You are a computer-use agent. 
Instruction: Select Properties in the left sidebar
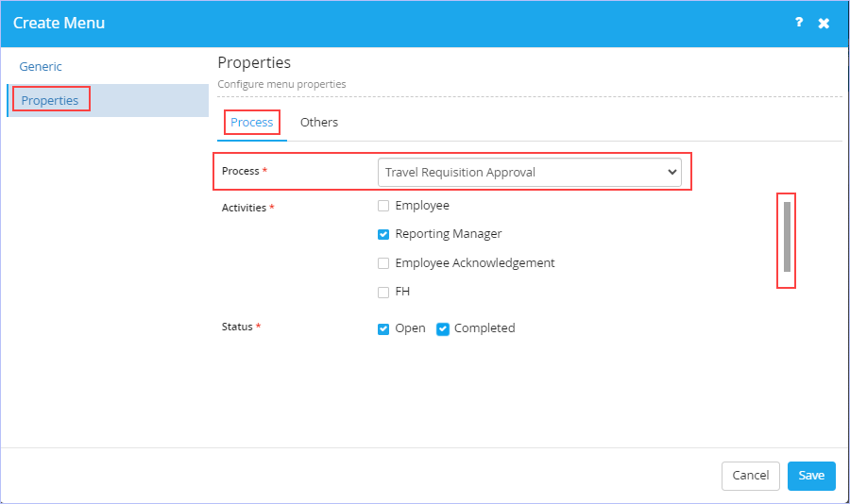click(50, 100)
